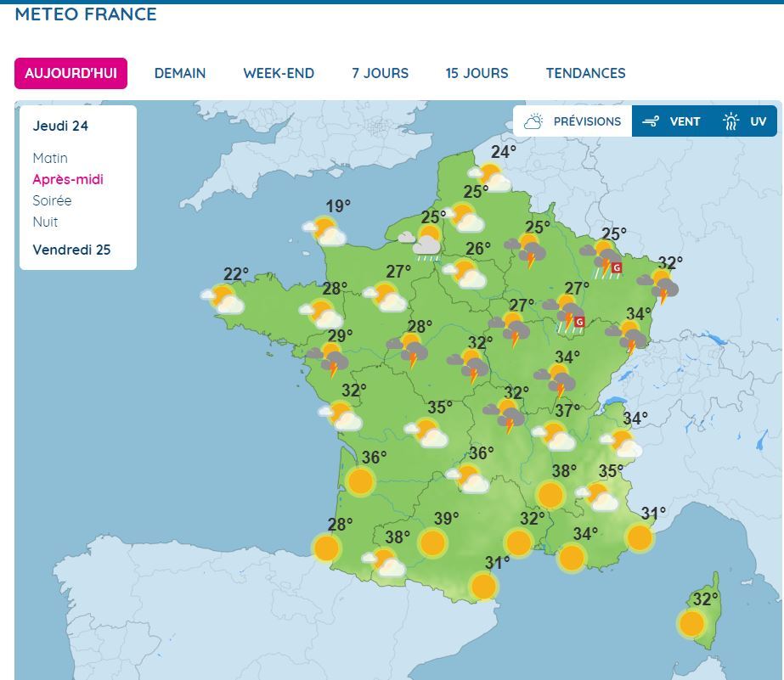Click the partly cloudy icon under 35° in central France
This screenshot has width=784, height=680.
(426, 432)
